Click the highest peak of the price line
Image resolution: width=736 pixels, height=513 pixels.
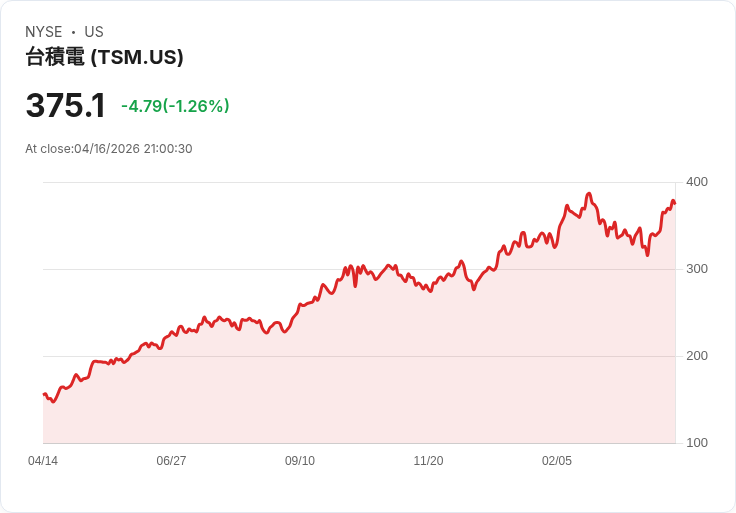click(x=589, y=194)
